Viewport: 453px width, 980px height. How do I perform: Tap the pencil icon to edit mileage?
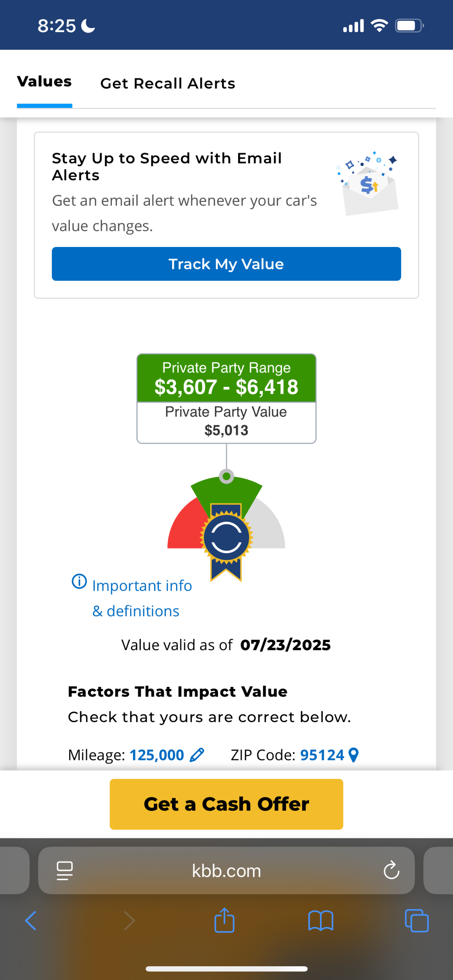[197, 755]
